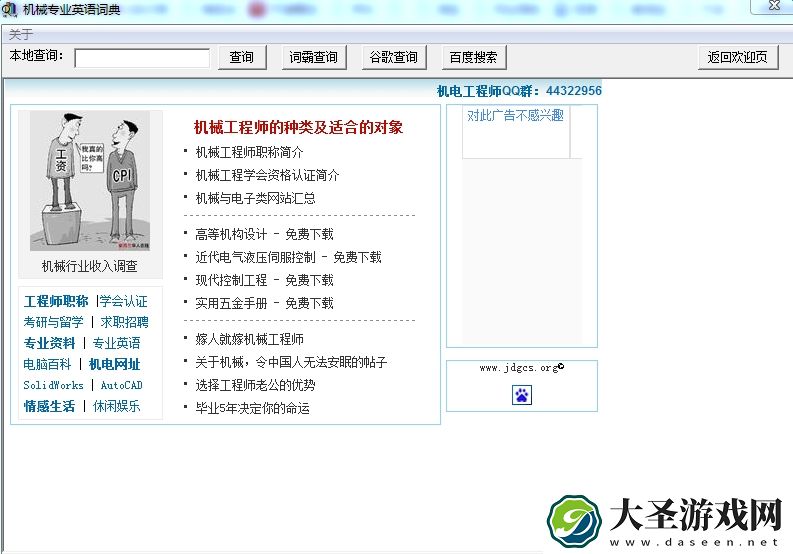793x554 pixels.
Task: Open 实用五金手册 - 免费下载
Action: click(264, 304)
